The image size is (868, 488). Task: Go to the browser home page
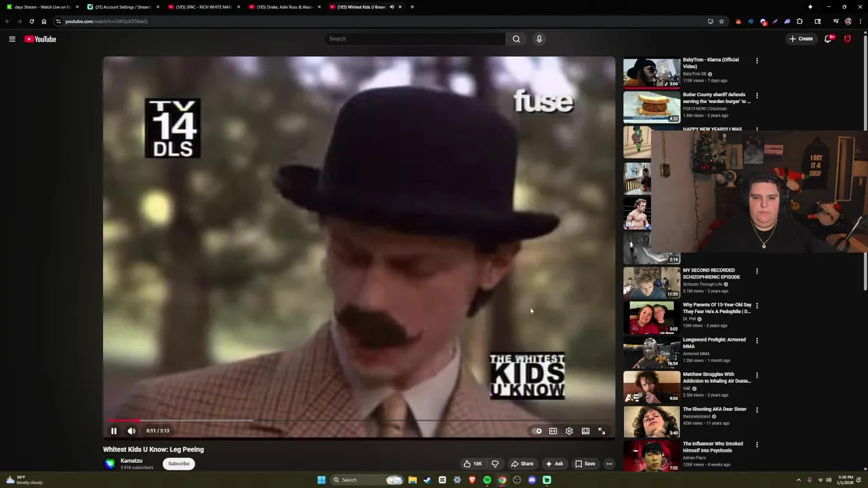coord(44,21)
